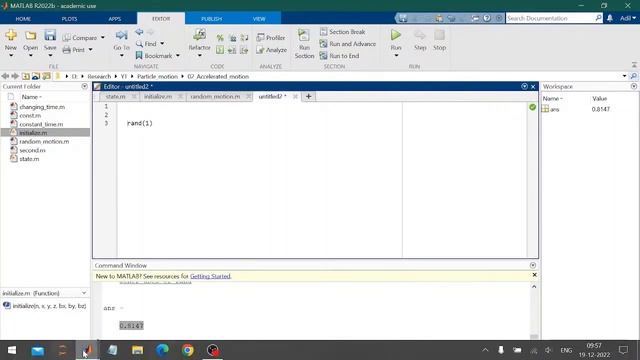Click the Print button
The height and width of the screenshot is (360, 640).
(x=74, y=50)
